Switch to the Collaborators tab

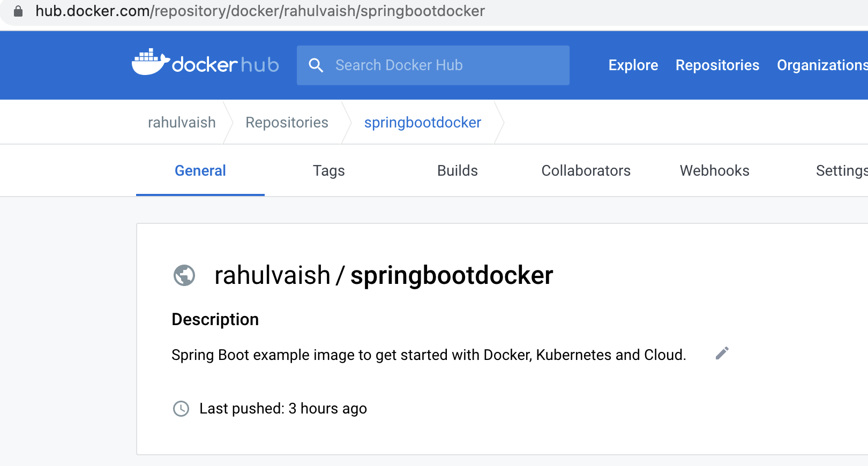click(x=586, y=171)
